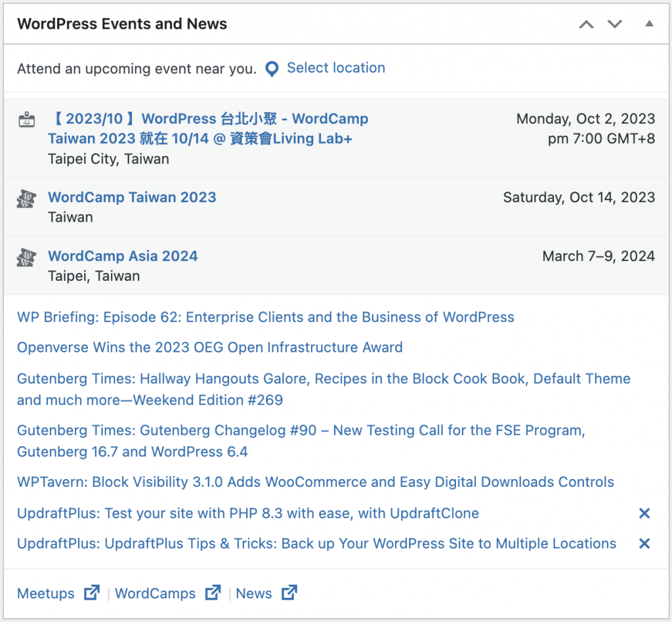This screenshot has height=622, width=672.
Task: Open Gutenberg Changelog #90 article link
Action: point(301,441)
